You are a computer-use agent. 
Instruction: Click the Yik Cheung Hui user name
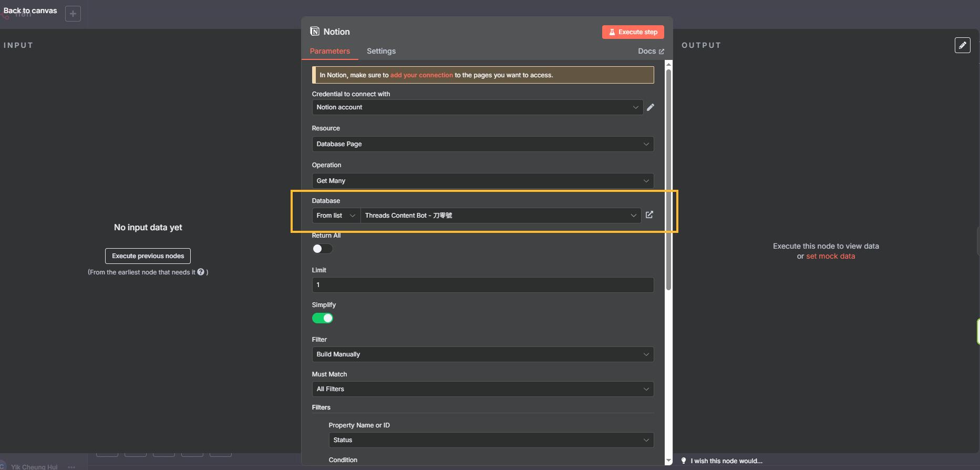34,467
